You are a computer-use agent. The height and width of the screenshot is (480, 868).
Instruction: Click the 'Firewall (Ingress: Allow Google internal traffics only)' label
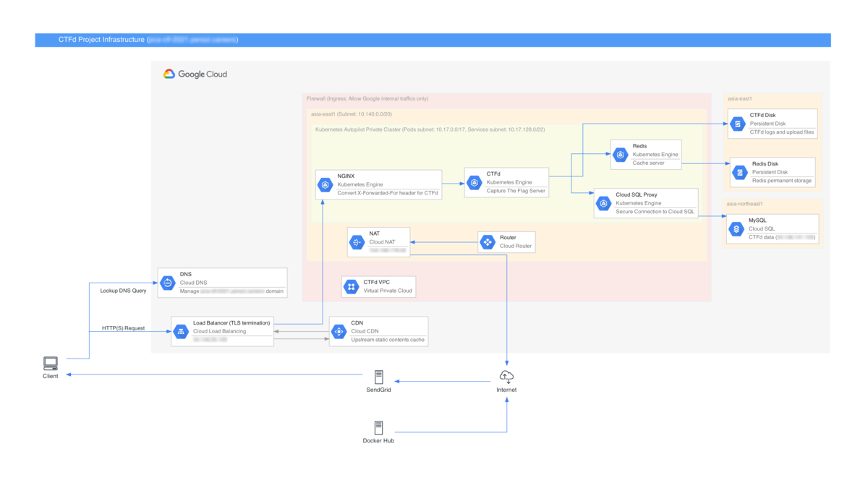click(x=367, y=98)
